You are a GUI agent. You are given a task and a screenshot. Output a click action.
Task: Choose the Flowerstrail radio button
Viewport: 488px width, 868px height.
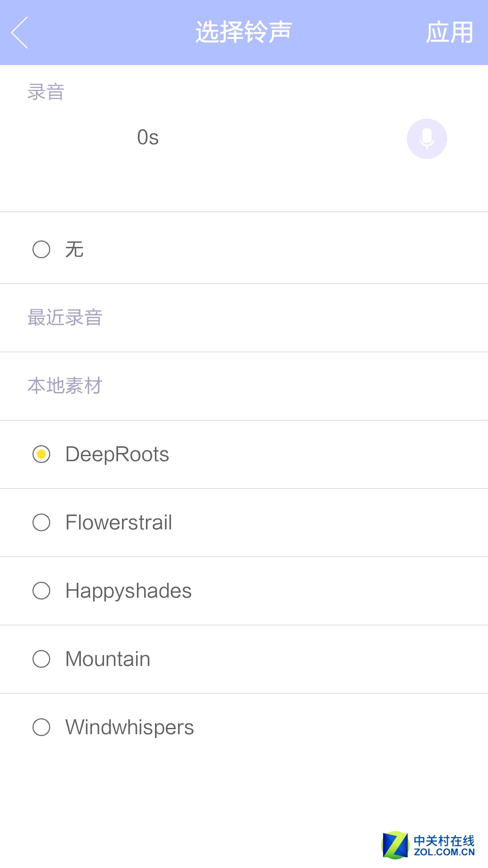tap(41, 523)
